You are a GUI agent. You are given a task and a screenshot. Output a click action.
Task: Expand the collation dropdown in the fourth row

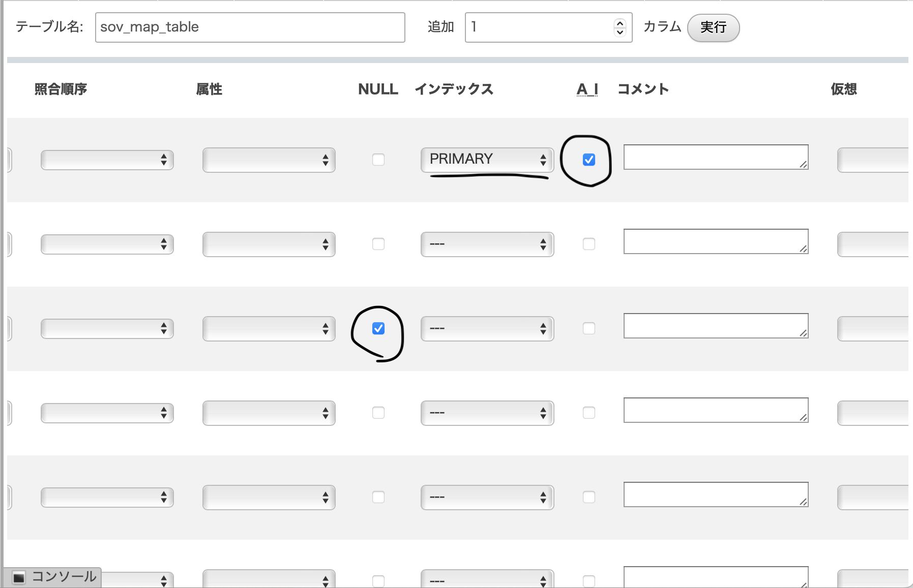(x=106, y=413)
